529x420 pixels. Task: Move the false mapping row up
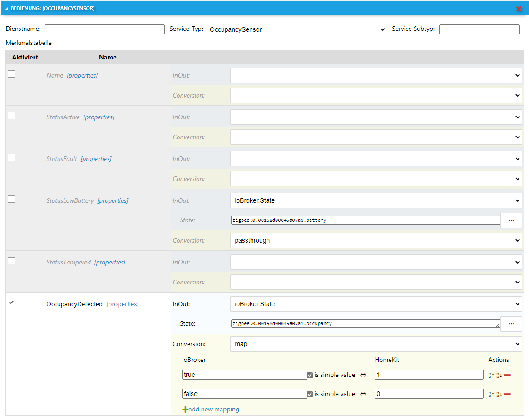click(491, 395)
